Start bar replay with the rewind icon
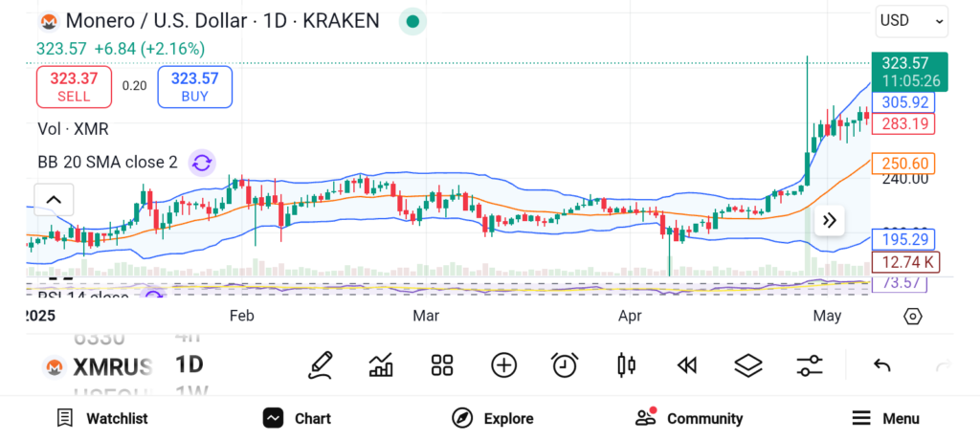This screenshot has width=980, height=441. 686,364
